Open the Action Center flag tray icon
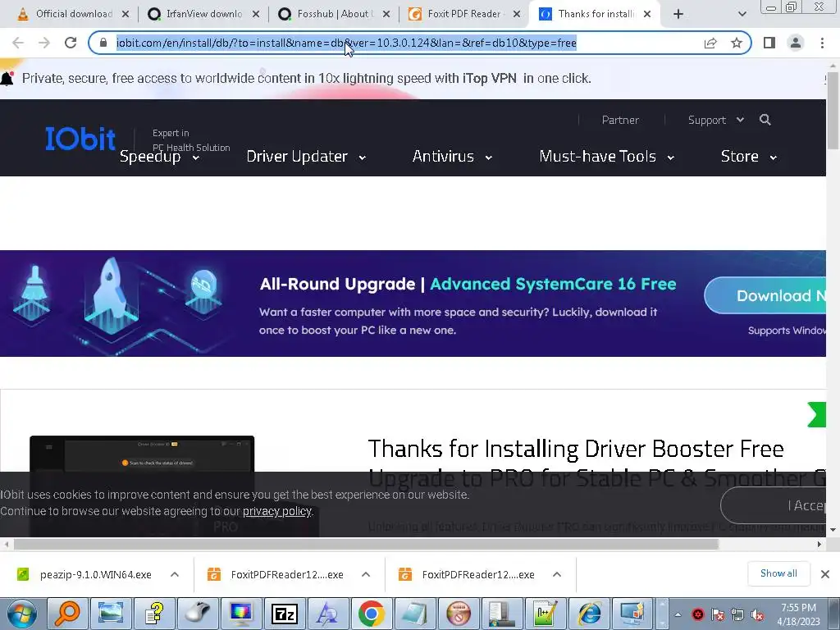840x630 pixels. click(x=717, y=615)
